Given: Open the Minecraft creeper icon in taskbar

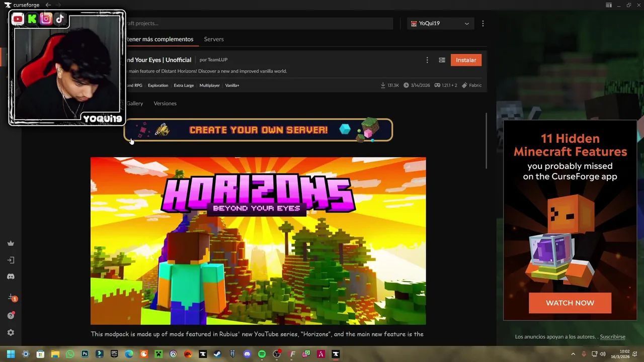Looking at the screenshot, I should point(158,354).
